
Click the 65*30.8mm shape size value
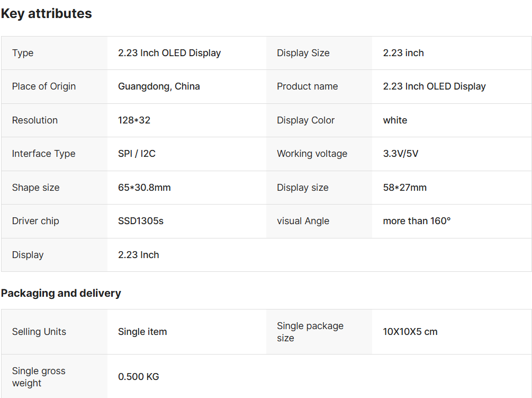144,188
